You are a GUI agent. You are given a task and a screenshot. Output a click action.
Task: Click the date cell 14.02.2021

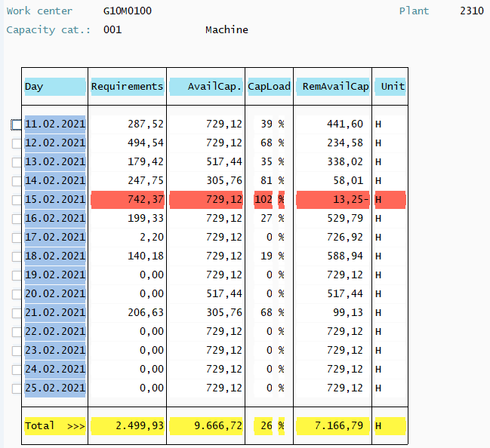click(x=55, y=181)
